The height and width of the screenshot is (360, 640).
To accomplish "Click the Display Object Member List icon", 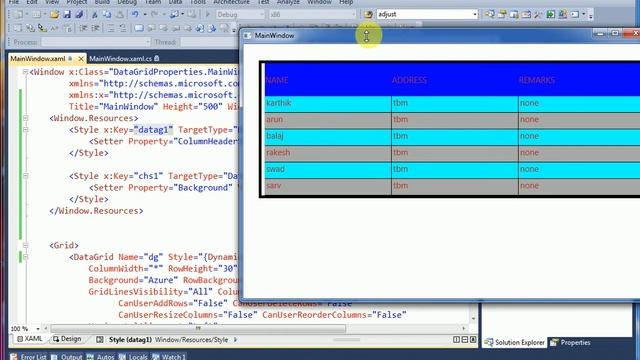I will point(18,28).
